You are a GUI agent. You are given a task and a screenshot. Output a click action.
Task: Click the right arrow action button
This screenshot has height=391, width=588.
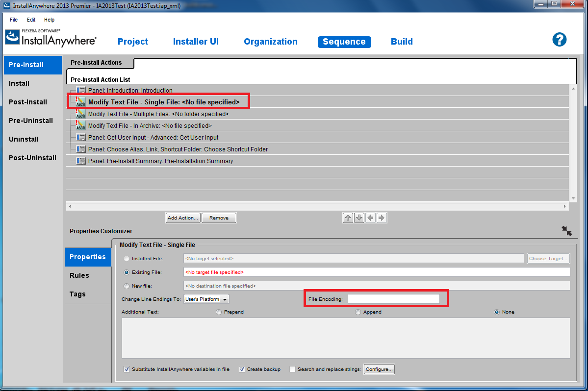point(382,218)
